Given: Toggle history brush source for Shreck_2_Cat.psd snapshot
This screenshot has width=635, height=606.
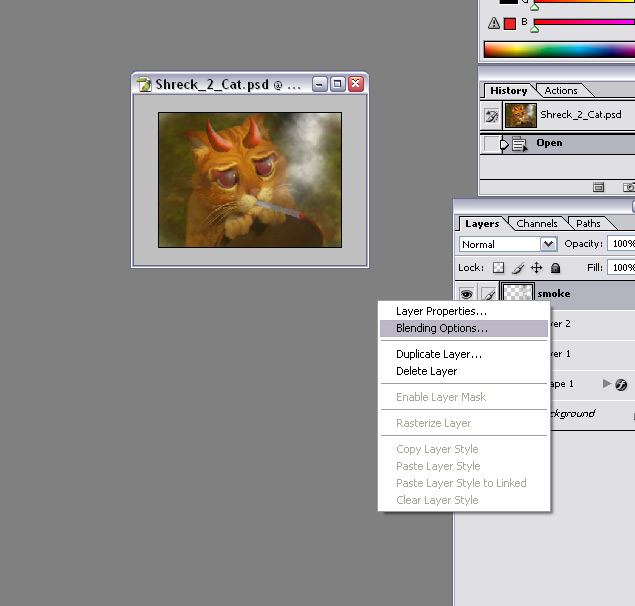Looking at the screenshot, I should 491,115.
